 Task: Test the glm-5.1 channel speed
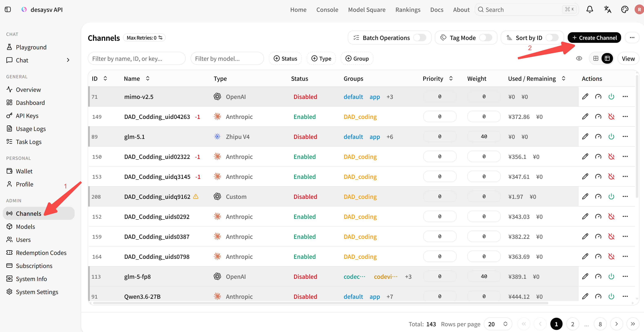(x=598, y=136)
